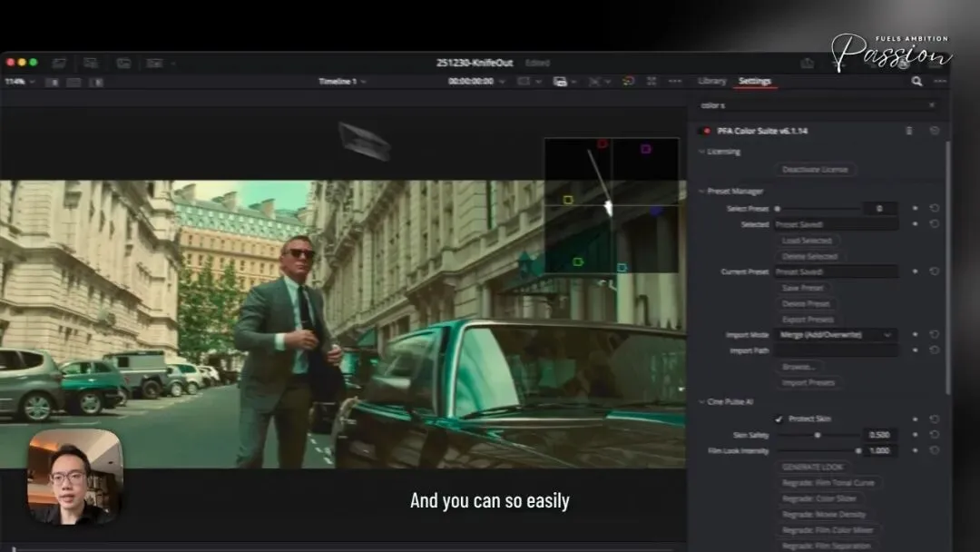Toggle keyframe dot for Skin Safety
Screen dimensions: 980x552
point(915,435)
